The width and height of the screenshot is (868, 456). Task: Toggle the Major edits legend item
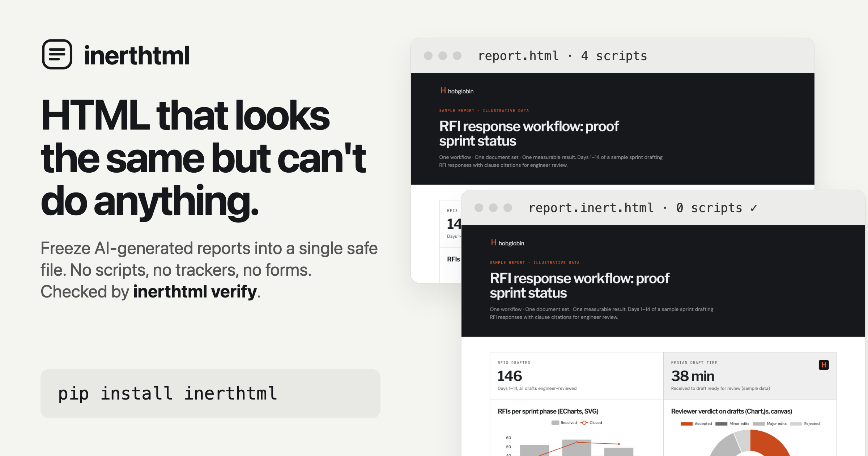(x=770, y=424)
